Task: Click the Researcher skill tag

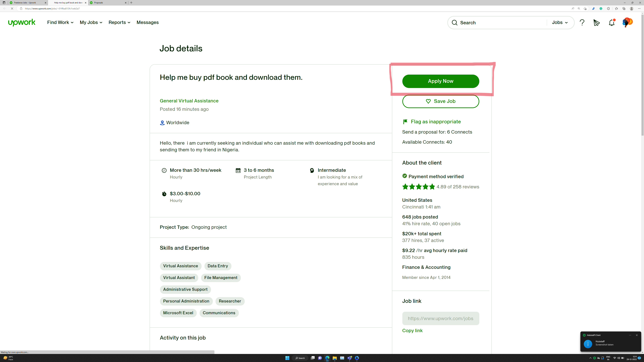Action: pos(230,301)
